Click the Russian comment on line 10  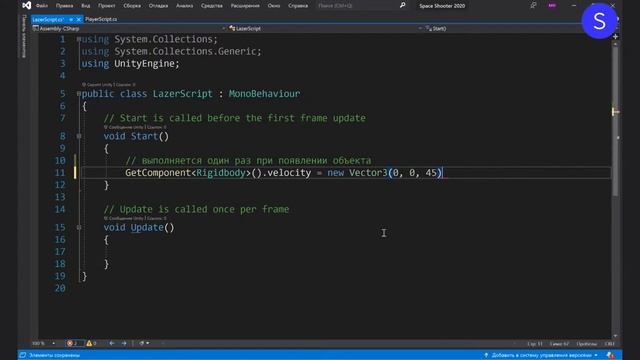248,160
